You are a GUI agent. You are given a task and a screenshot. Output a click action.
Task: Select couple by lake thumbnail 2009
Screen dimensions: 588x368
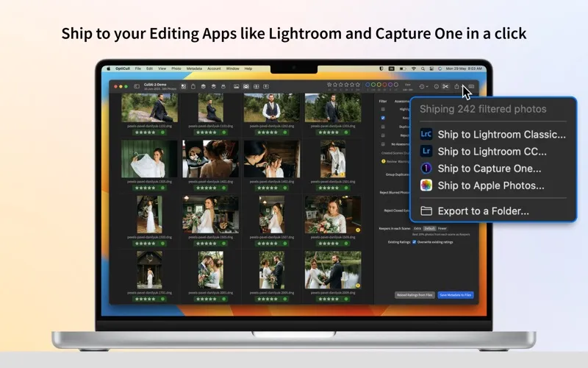333,270
